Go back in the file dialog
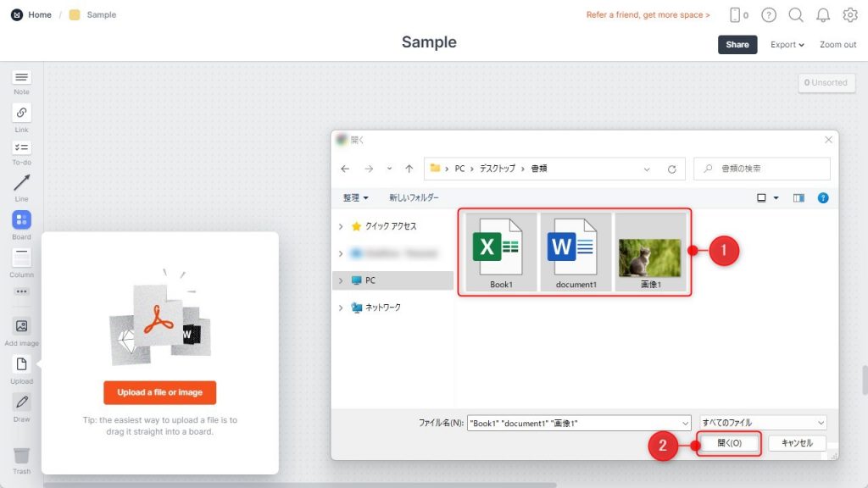Screen dimensions: 868x488 [345, 169]
